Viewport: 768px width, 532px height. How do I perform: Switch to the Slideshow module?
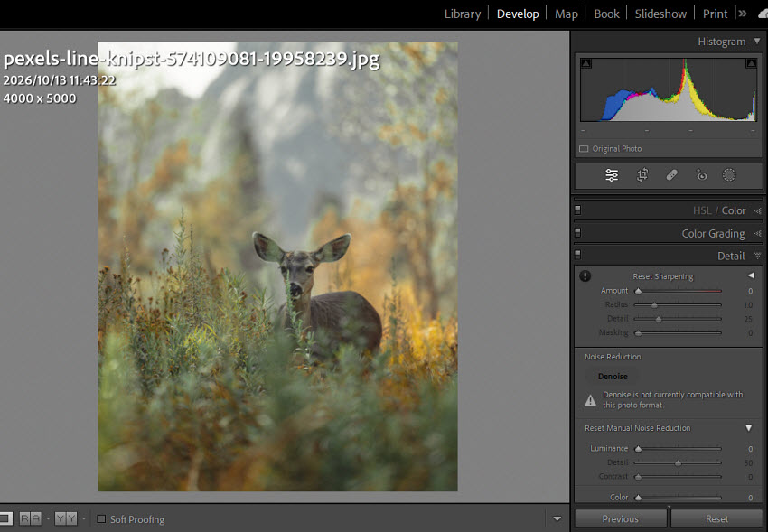point(660,14)
